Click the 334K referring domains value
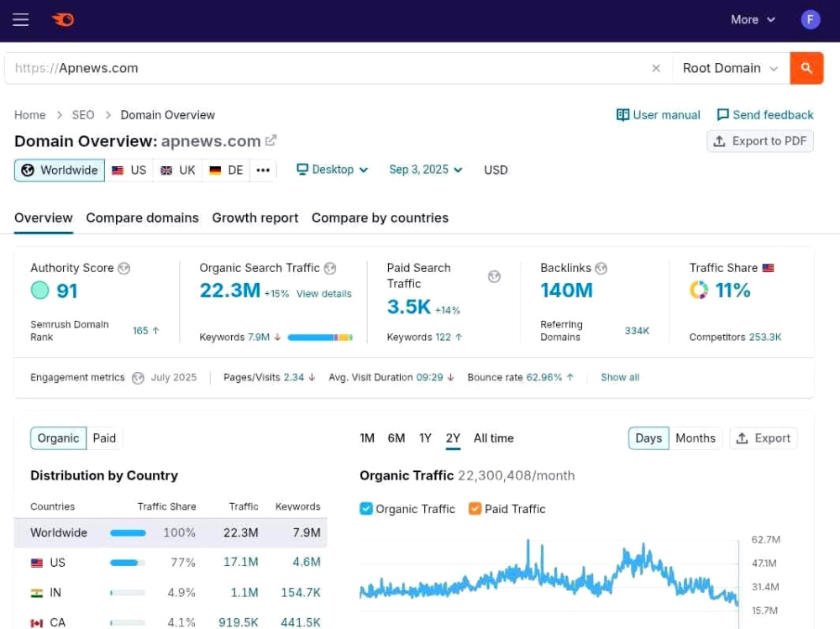This screenshot has width=840, height=629. (x=637, y=331)
